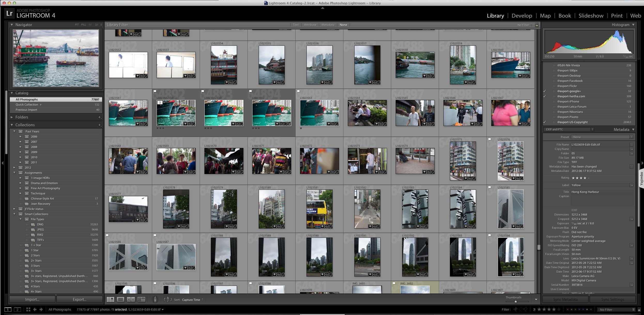
Task: Click the Sync Settings button
Action: (x=612, y=300)
